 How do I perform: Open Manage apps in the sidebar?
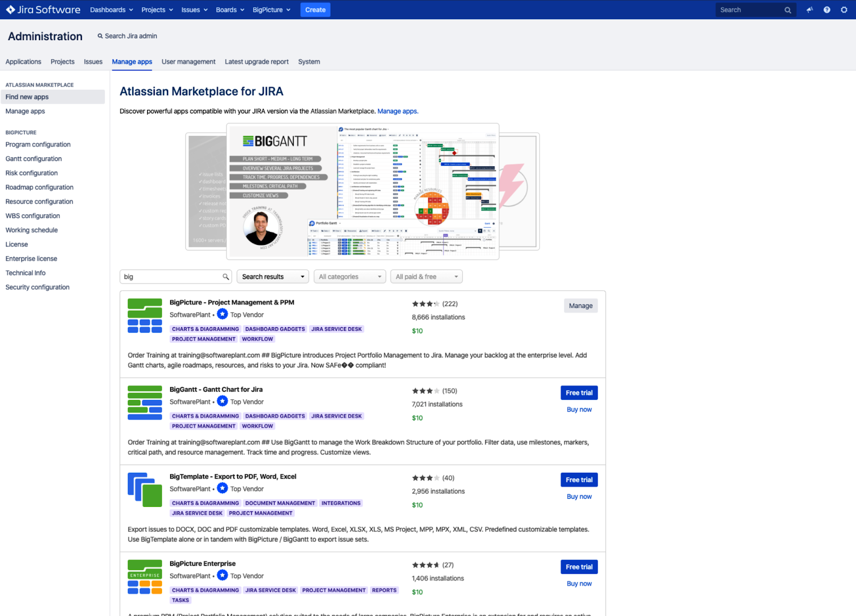click(x=25, y=111)
